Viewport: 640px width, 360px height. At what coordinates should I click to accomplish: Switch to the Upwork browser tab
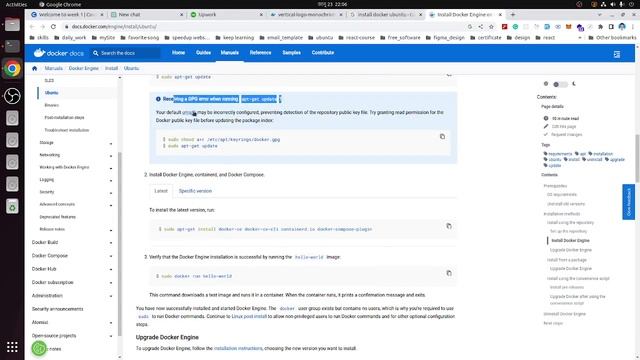[227, 14]
